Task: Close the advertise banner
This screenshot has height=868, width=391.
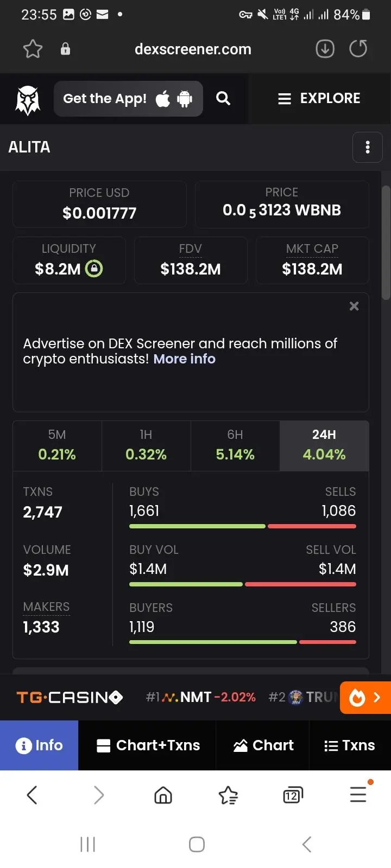Action: (x=354, y=306)
